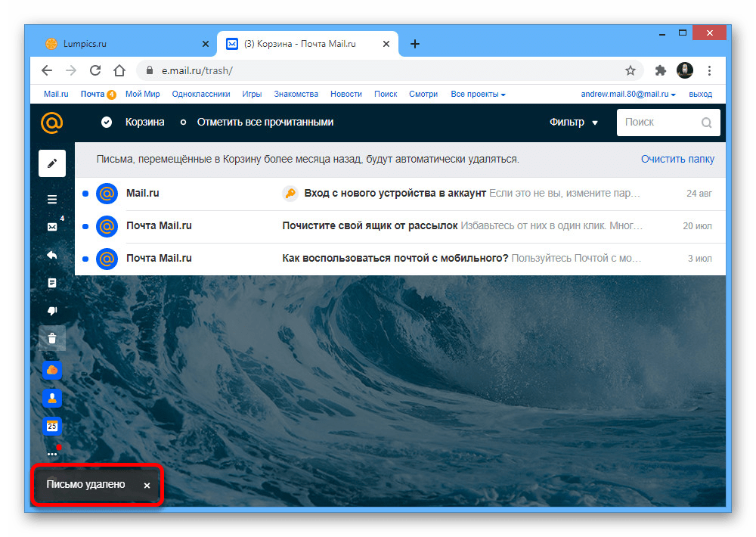Open the Calendar icon showing 25
The width and height of the screenshot is (756, 537).
click(x=51, y=426)
